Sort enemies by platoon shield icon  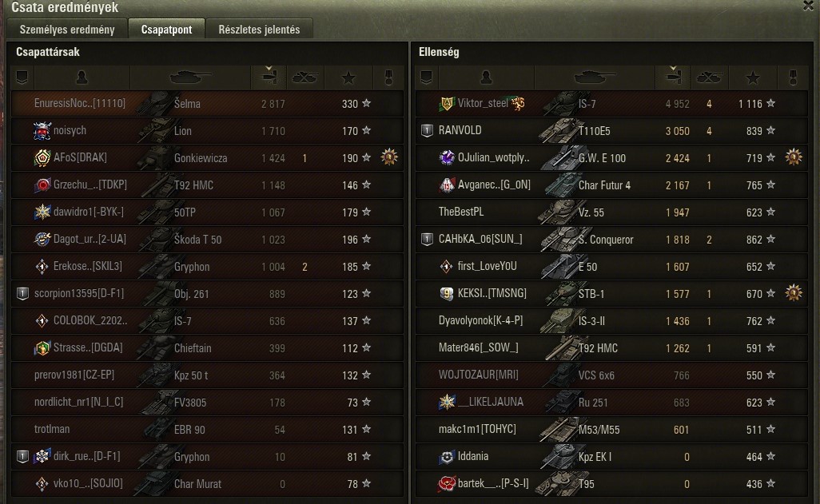click(x=426, y=78)
